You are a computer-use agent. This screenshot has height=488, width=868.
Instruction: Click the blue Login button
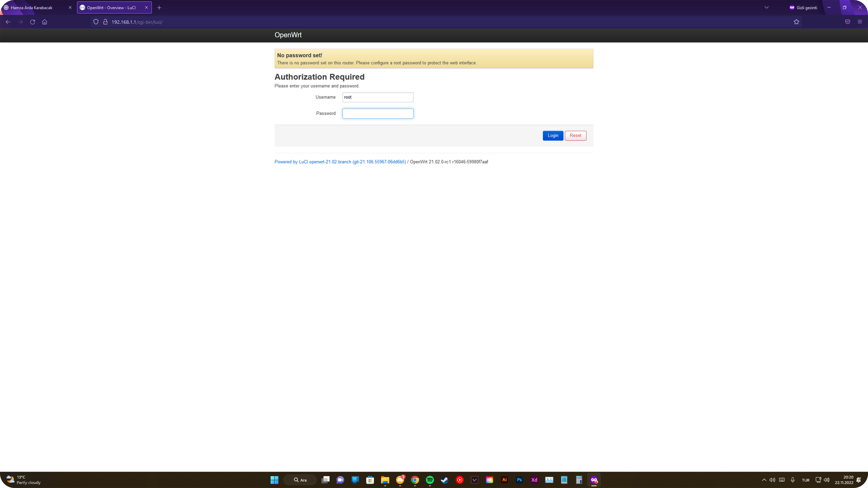553,135
